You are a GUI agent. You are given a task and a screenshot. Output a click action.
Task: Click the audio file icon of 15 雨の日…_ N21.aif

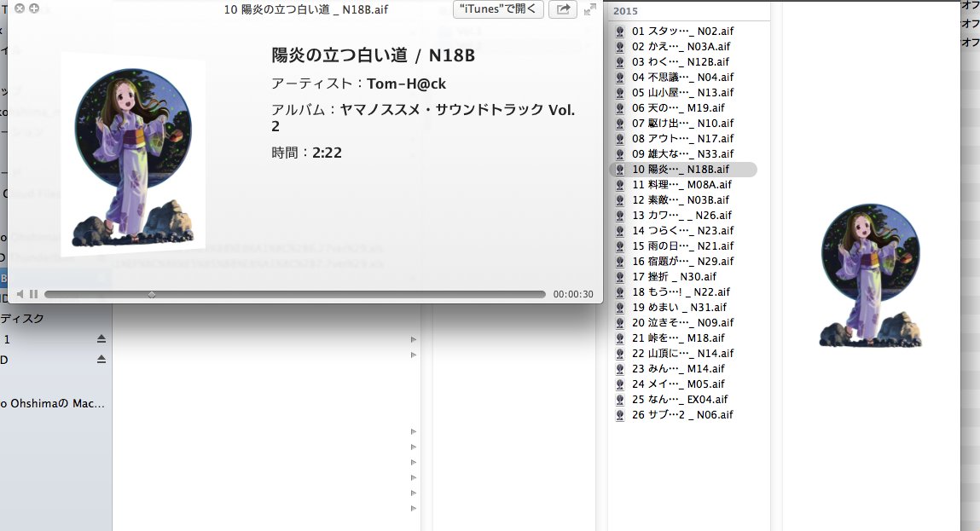coord(620,246)
